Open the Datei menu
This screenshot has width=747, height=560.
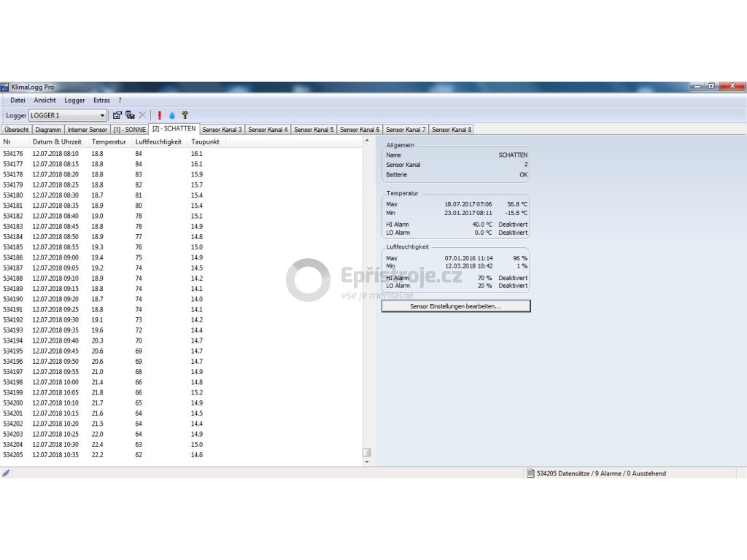18,100
